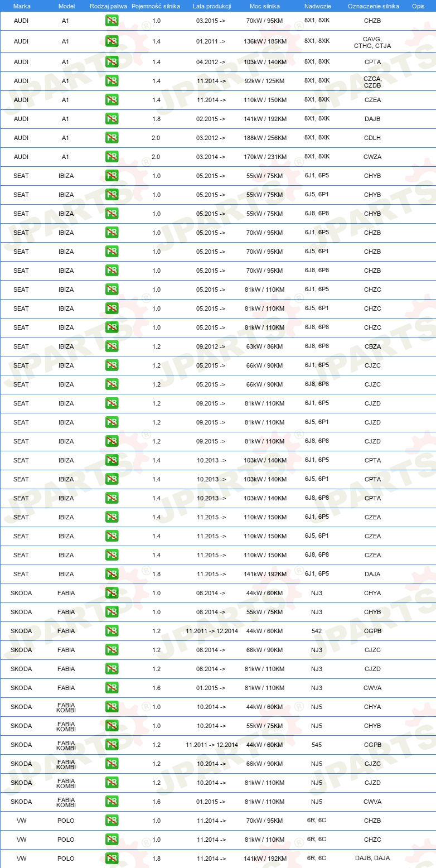Click production date 01.2011 ->
The image size is (436, 868).
click(x=211, y=41)
